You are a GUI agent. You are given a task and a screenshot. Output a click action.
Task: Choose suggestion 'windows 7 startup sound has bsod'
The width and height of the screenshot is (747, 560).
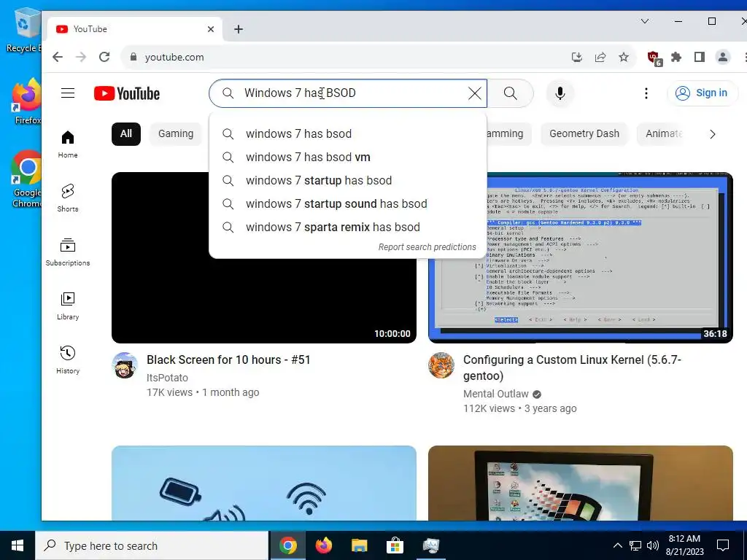348,204
